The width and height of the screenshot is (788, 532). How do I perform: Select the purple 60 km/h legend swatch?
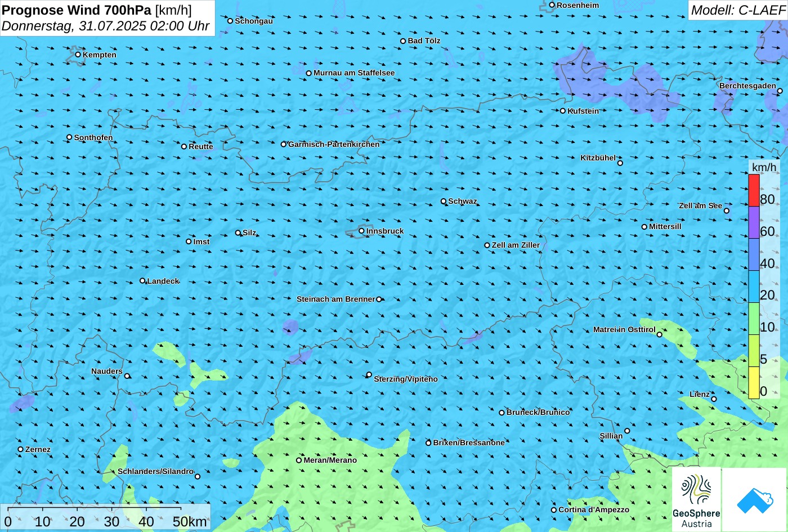pos(754,222)
